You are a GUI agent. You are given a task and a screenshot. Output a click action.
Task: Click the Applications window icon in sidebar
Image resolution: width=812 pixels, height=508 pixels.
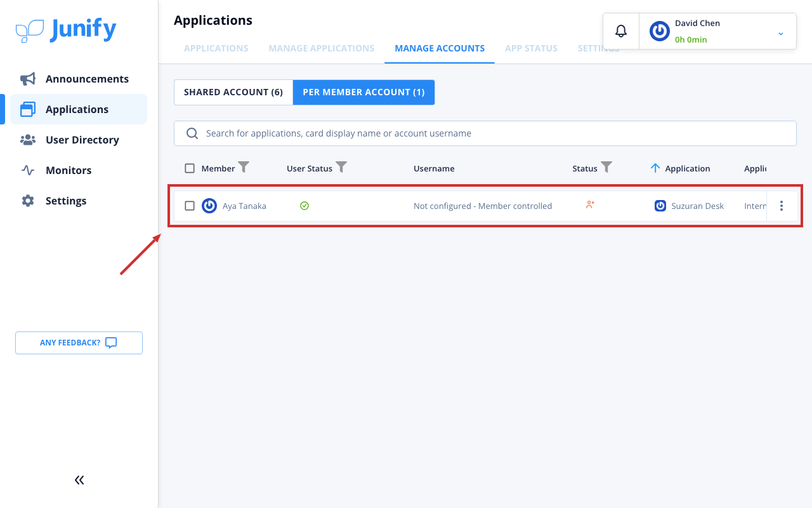click(28, 109)
